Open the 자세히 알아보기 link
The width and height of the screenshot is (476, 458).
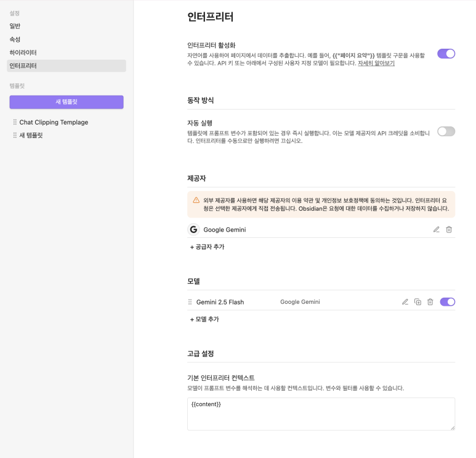pyautogui.click(x=376, y=63)
